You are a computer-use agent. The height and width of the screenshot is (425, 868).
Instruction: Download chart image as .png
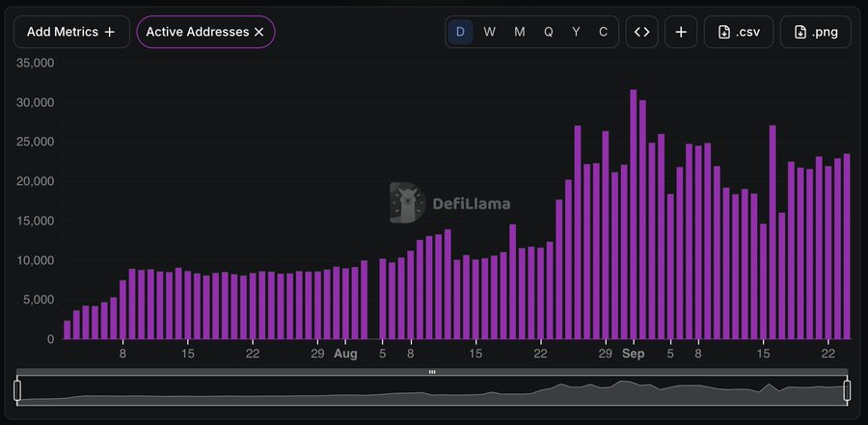815,32
